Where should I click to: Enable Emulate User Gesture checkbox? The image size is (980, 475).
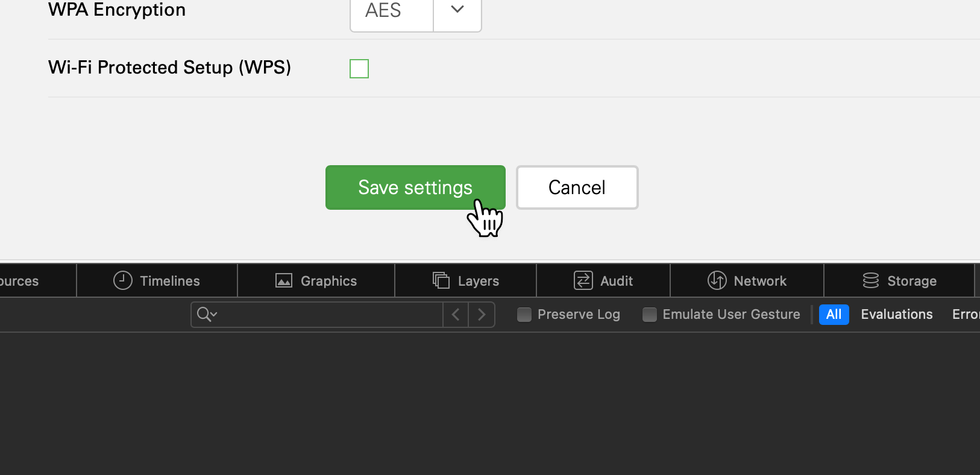coord(649,314)
